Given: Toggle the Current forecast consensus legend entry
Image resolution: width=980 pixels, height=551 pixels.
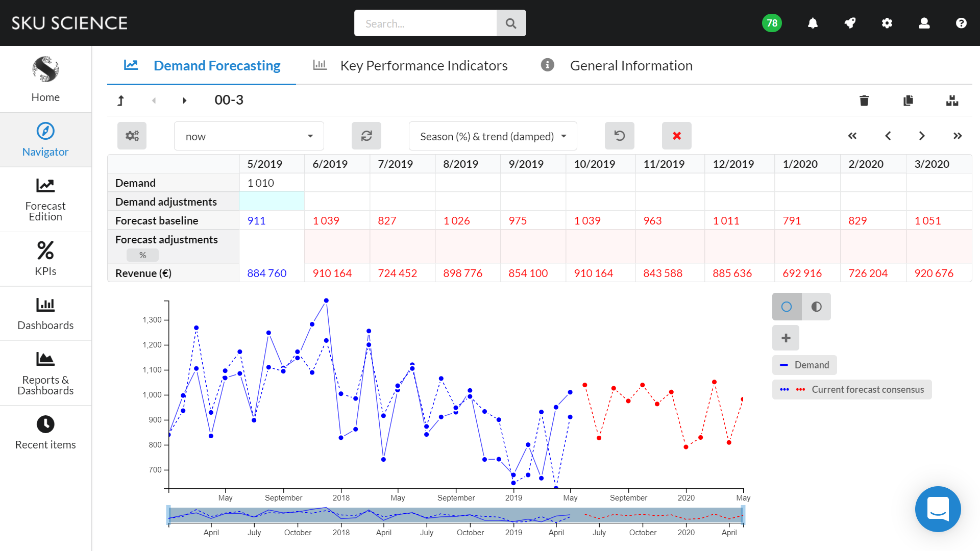Looking at the screenshot, I should click(851, 389).
